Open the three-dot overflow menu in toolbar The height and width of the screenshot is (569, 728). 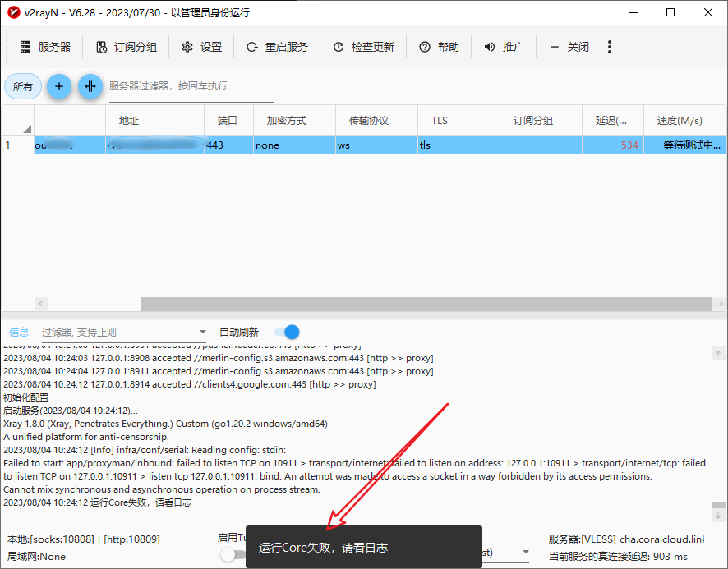click(610, 47)
